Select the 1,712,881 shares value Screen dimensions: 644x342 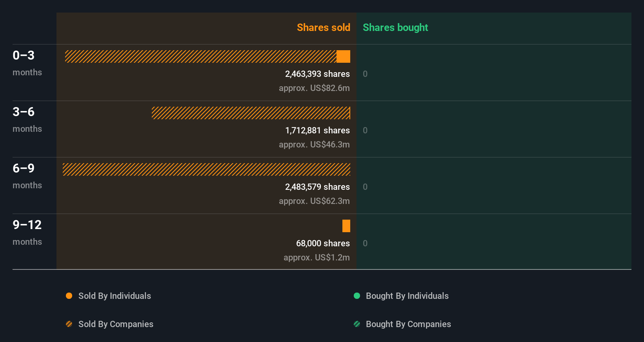(317, 131)
